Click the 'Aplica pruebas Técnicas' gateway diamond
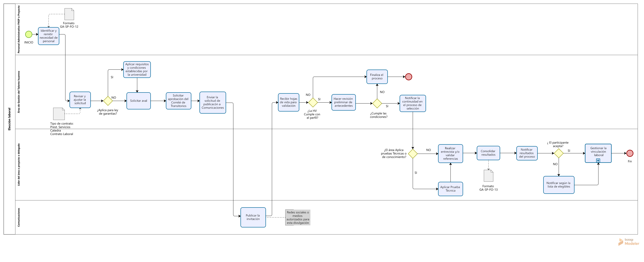 click(x=413, y=154)
